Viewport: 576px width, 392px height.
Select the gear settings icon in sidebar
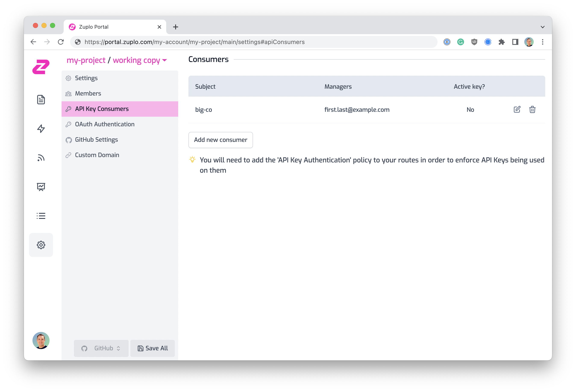41,245
